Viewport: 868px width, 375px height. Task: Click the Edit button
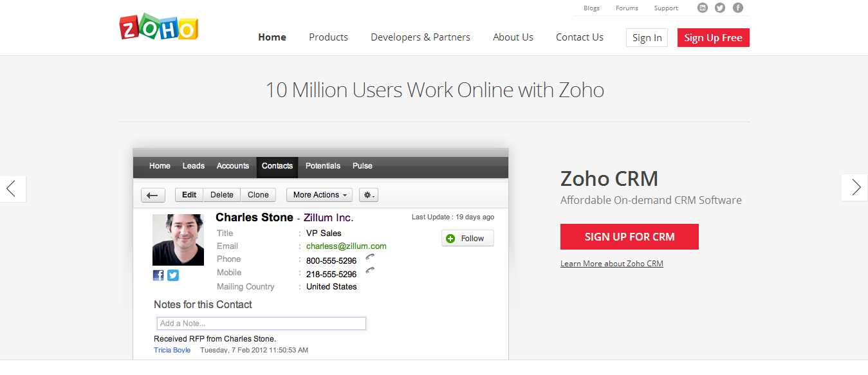point(189,195)
